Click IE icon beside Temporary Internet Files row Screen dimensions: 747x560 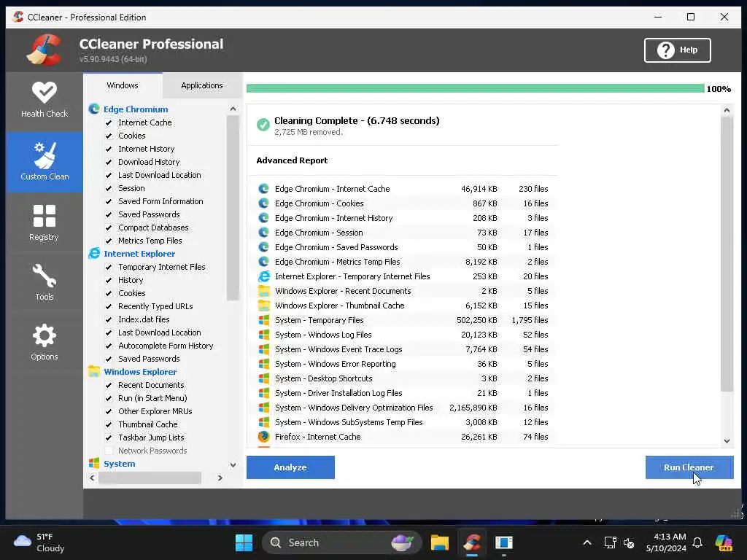[263, 276]
